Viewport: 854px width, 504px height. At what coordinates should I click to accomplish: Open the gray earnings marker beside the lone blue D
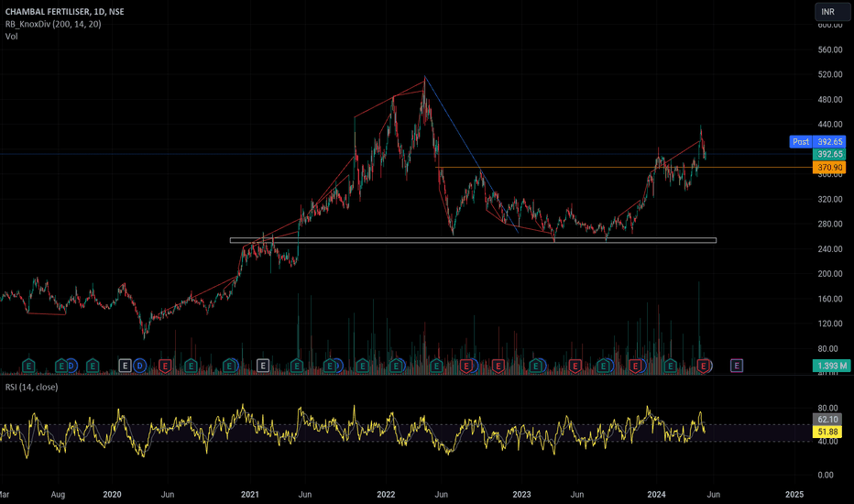coord(125,367)
